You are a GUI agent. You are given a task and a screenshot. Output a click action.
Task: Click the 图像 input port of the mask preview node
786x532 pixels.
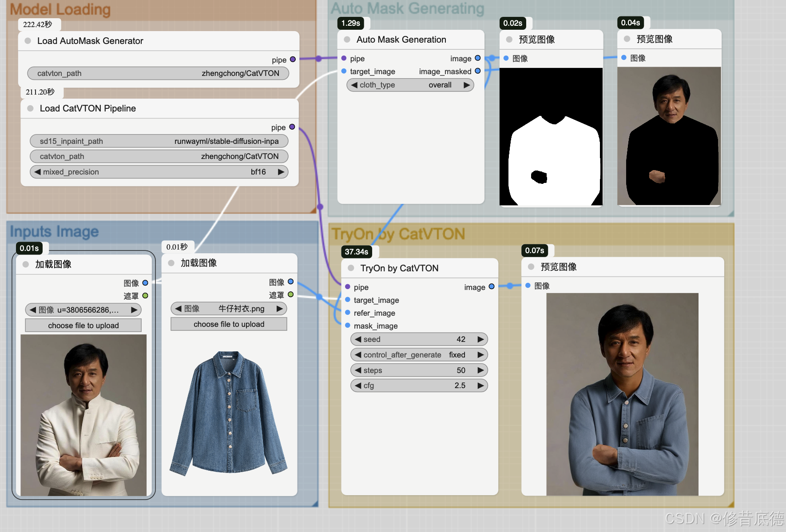506,58
